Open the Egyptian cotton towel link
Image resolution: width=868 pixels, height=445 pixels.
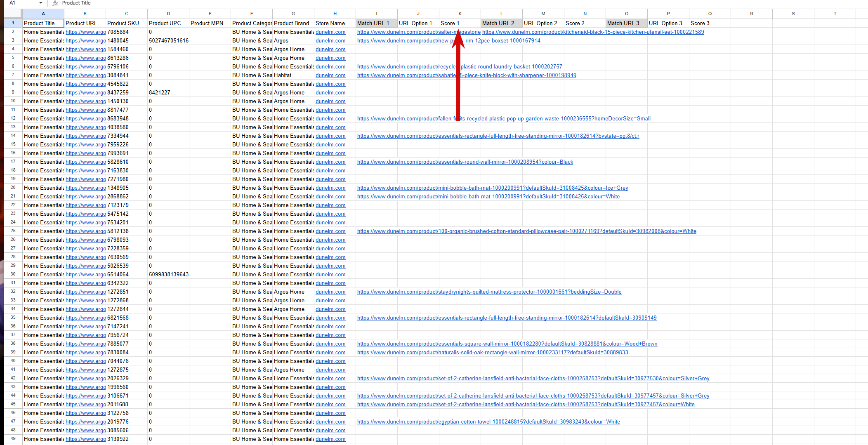[488, 421]
